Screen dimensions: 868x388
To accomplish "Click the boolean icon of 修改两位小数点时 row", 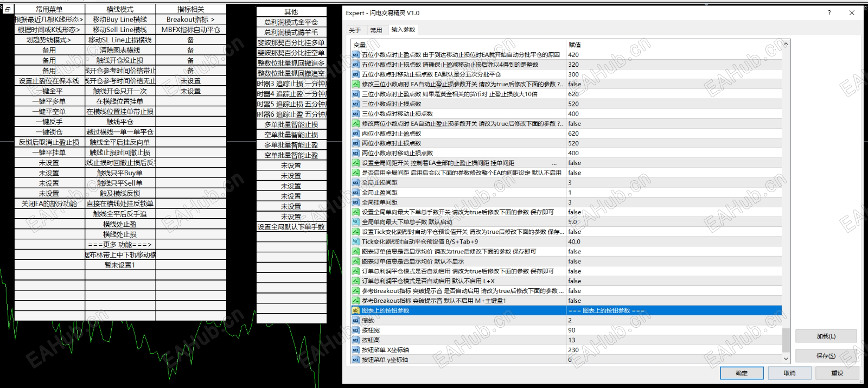I will tap(356, 124).
